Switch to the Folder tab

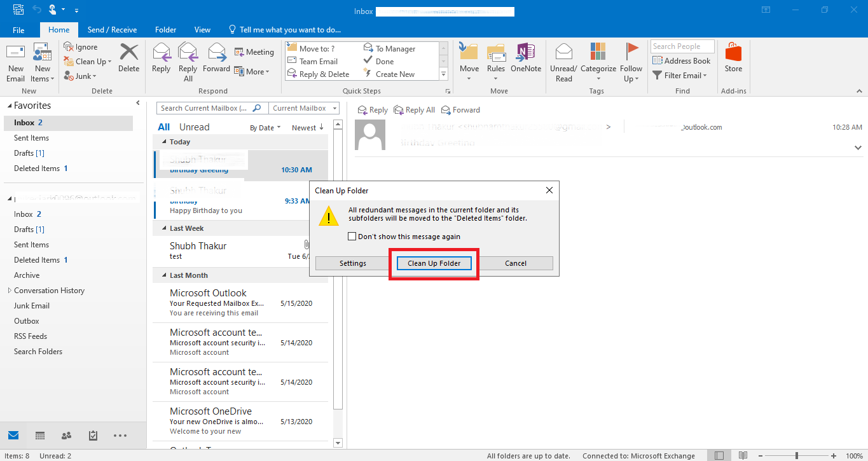[x=166, y=30]
